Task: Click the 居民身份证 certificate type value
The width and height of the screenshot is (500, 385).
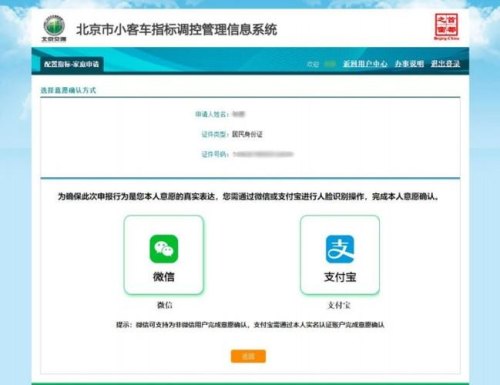Action: click(247, 134)
